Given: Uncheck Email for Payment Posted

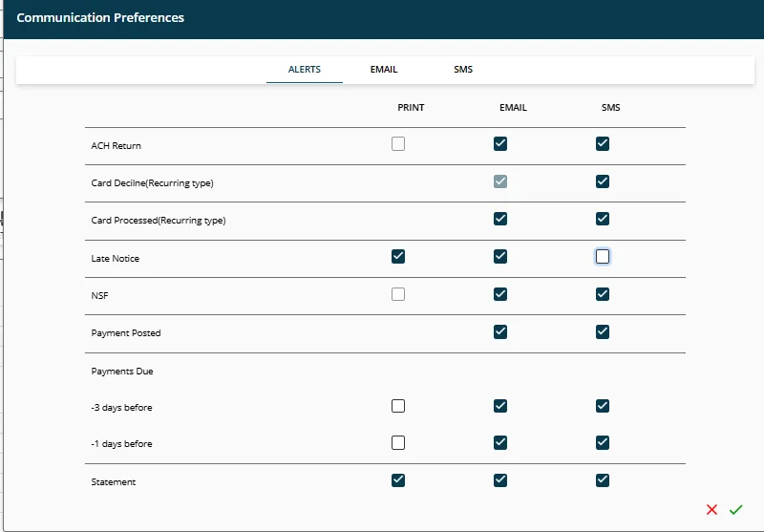Looking at the screenshot, I should click(500, 331).
